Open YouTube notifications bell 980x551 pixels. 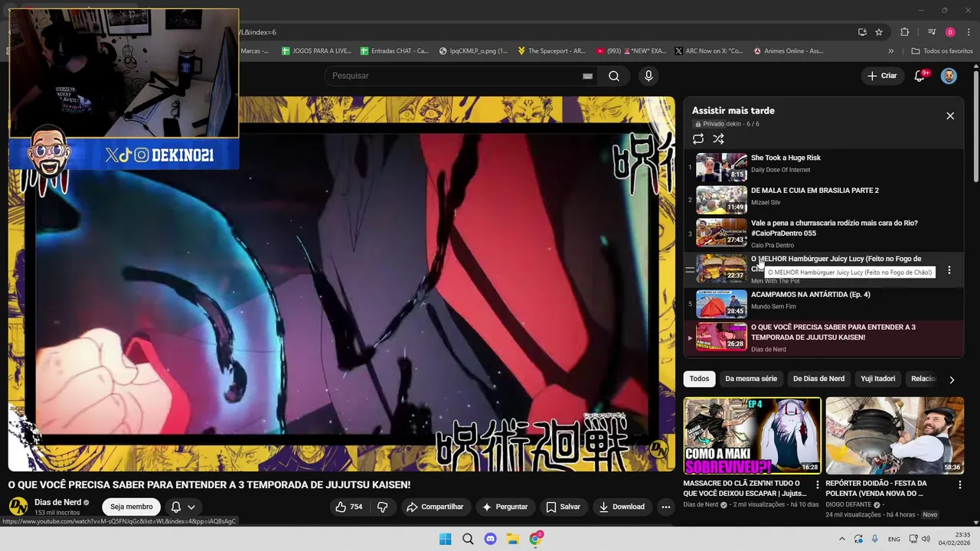pos(920,76)
